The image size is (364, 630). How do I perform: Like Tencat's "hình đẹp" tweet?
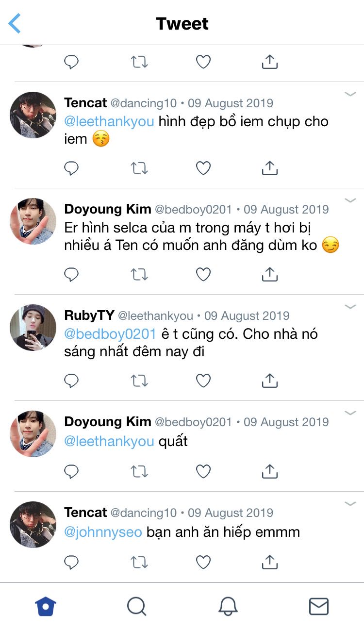point(203,168)
